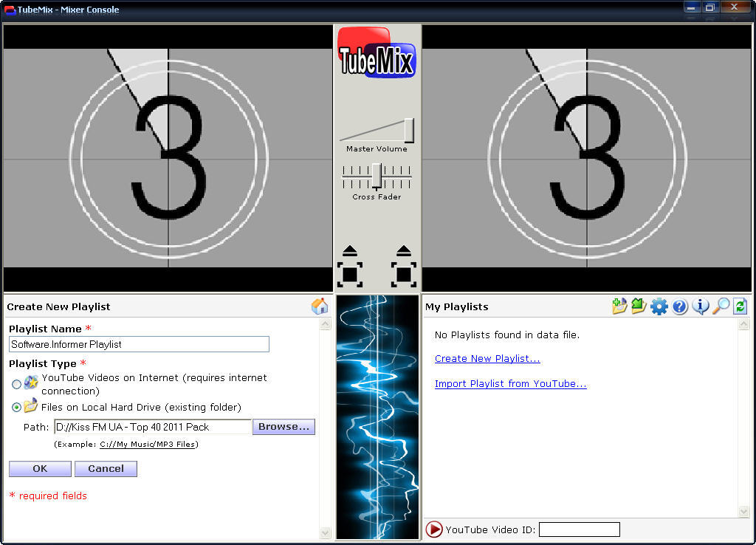Viewport: 756px width, 545px height.
Task: Click the example path C://My Music/MP3 Files link
Action: (x=148, y=445)
